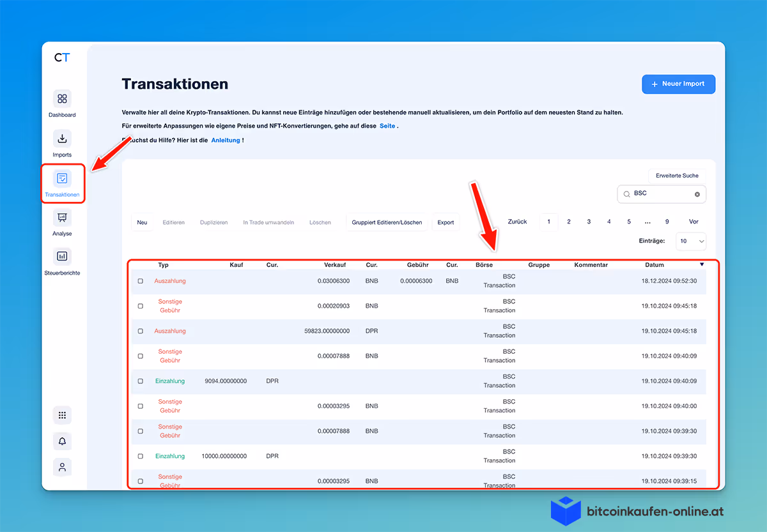Open the Einträge count dropdown showing 10

coord(690,241)
